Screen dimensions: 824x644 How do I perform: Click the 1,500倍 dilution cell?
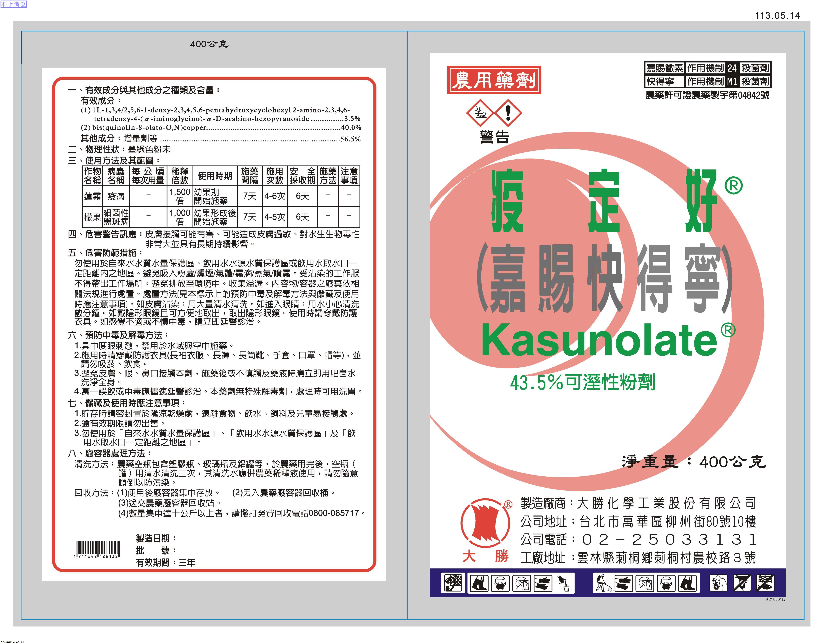coord(180,196)
